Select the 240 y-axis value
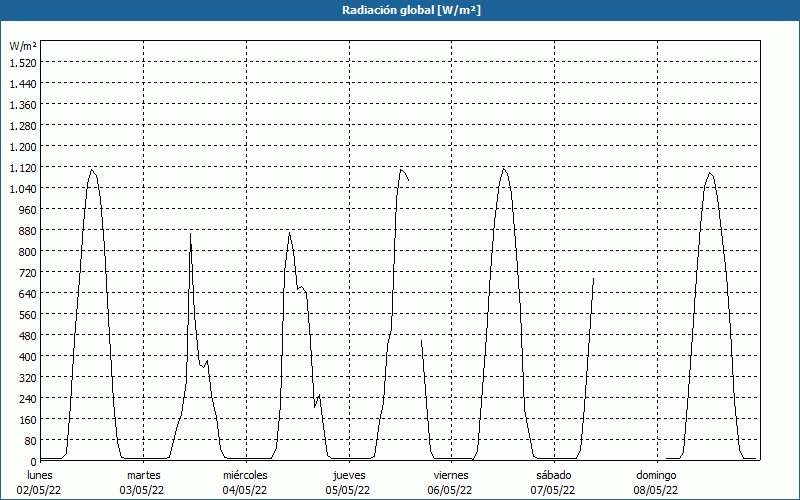Viewport: 800px width, 500px height. [x=27, y=399]
